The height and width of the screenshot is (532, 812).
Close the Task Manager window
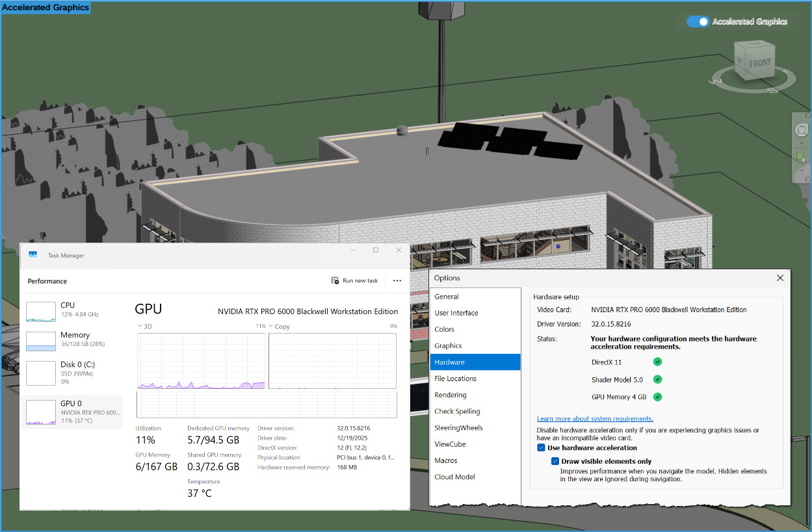click(399, 250)
